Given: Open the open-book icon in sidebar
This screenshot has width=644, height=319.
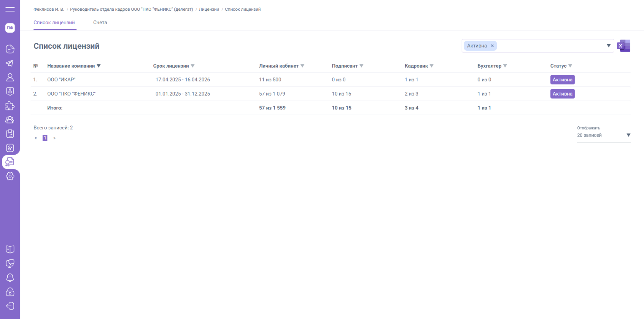Looking at the screenshot, I should pyautogui.click(x=10, y=249).
